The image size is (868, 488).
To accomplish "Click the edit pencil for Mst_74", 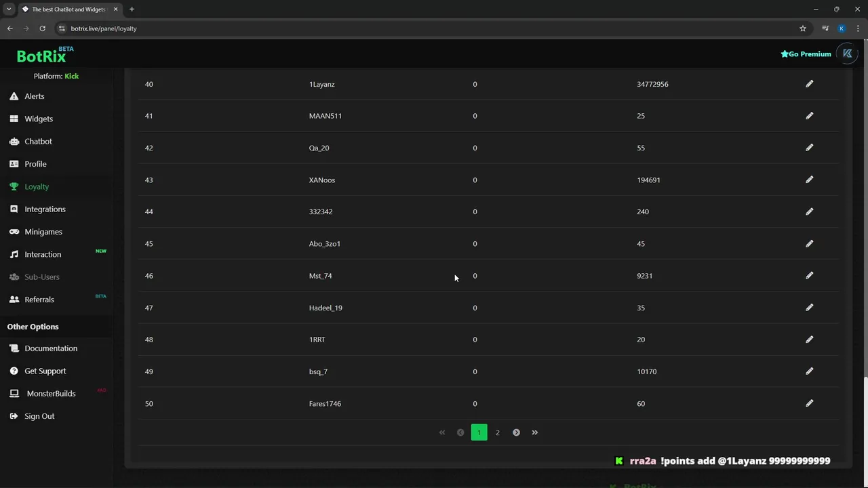I will coord(809,276).
